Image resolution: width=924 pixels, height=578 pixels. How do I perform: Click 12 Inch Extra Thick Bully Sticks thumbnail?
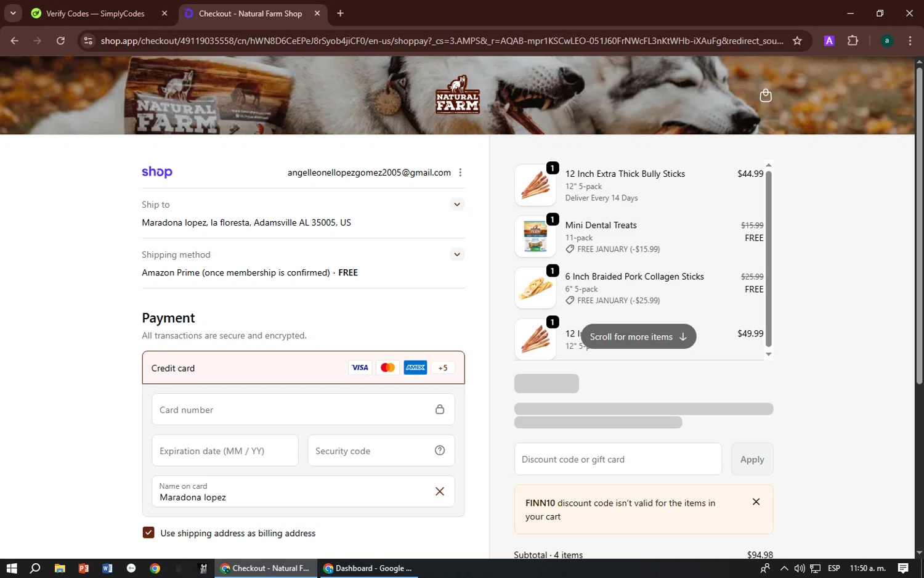[x=535, y=185]
